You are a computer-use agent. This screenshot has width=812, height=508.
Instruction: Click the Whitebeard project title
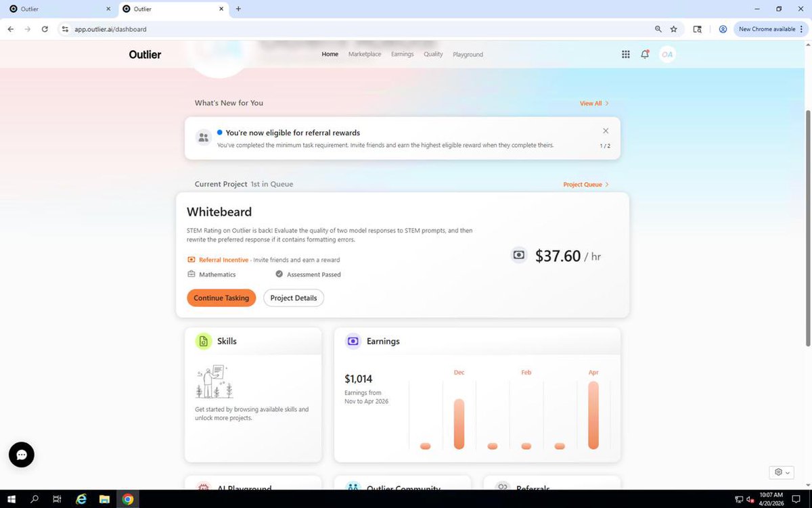point(219,212)
